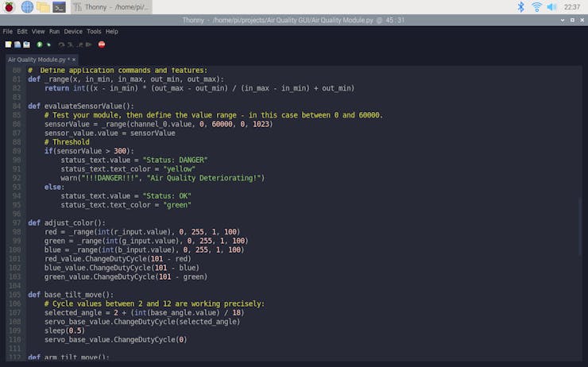Open the Bluetooth tray menu
The width and height of the screenshot is (588, 367).
520,6
